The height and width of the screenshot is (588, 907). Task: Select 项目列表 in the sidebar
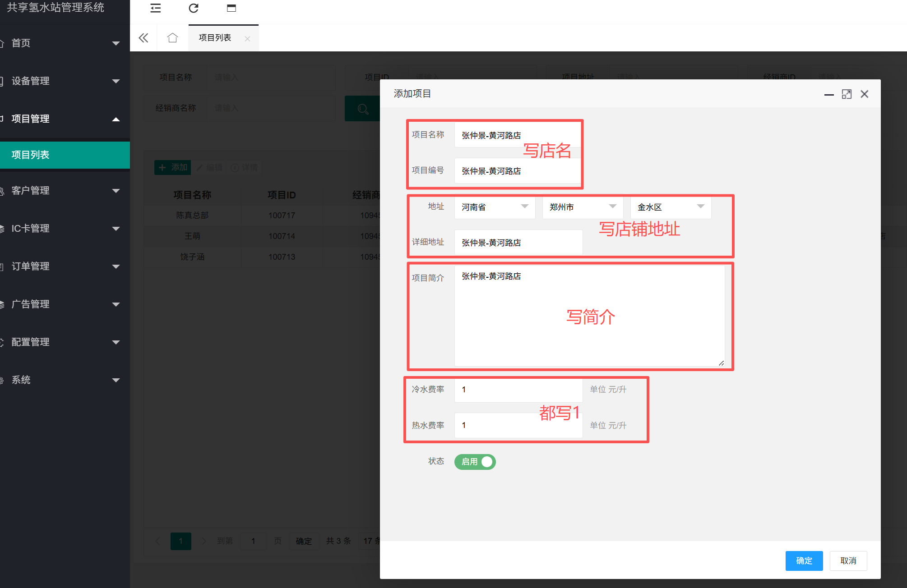65,155
